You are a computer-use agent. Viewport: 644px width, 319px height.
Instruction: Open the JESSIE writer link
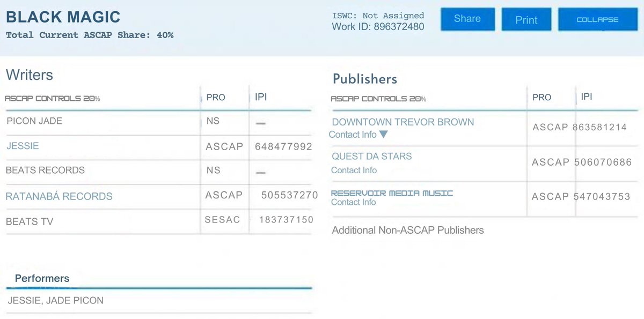pos(23,146)
